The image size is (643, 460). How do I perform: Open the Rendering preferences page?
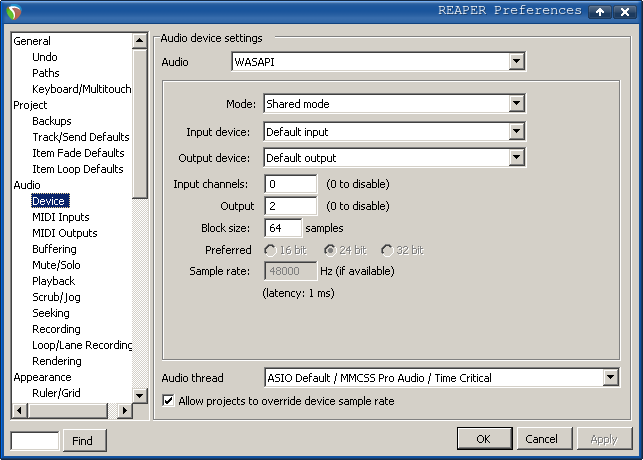point(57,361)
